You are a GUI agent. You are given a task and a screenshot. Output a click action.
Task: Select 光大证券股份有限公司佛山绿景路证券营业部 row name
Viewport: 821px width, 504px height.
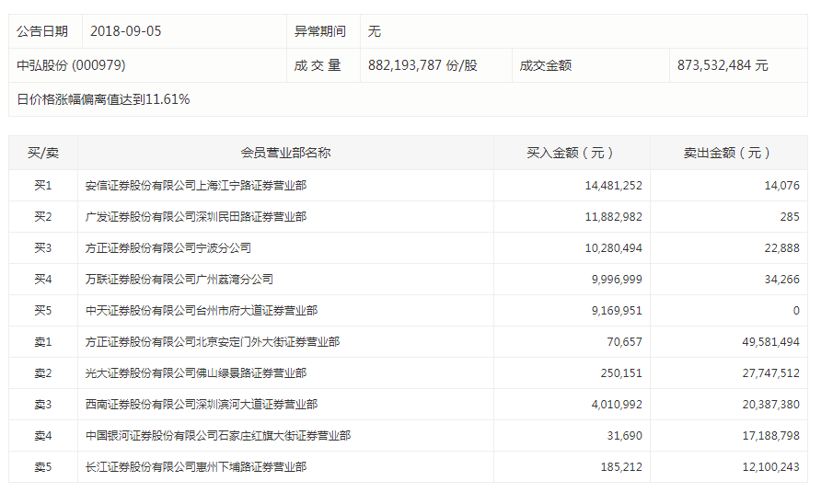[x=196, y=373]
